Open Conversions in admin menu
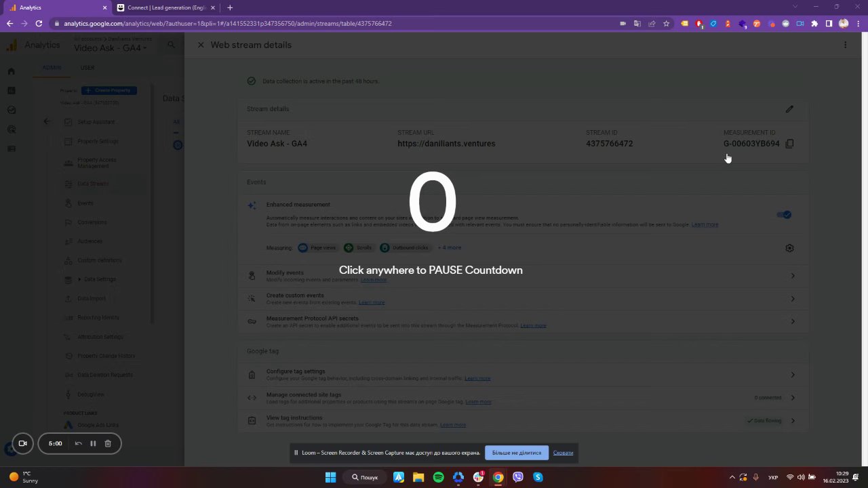The height and width of the screenshot is (488, 868). [x=92, y=222]
